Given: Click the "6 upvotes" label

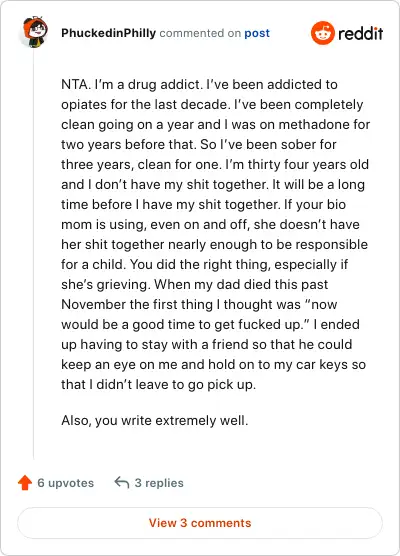Looking at the screenshot, I should 66,483.
